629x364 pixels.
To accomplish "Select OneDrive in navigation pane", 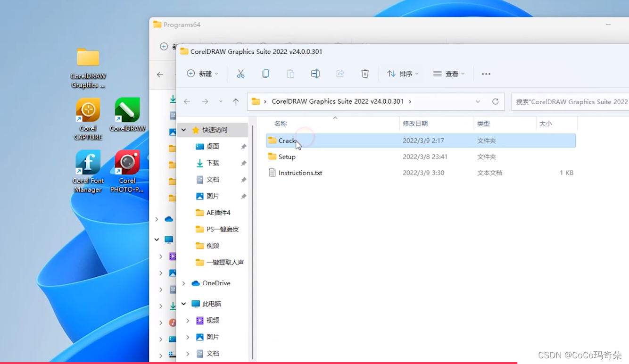I will (216, 283).
